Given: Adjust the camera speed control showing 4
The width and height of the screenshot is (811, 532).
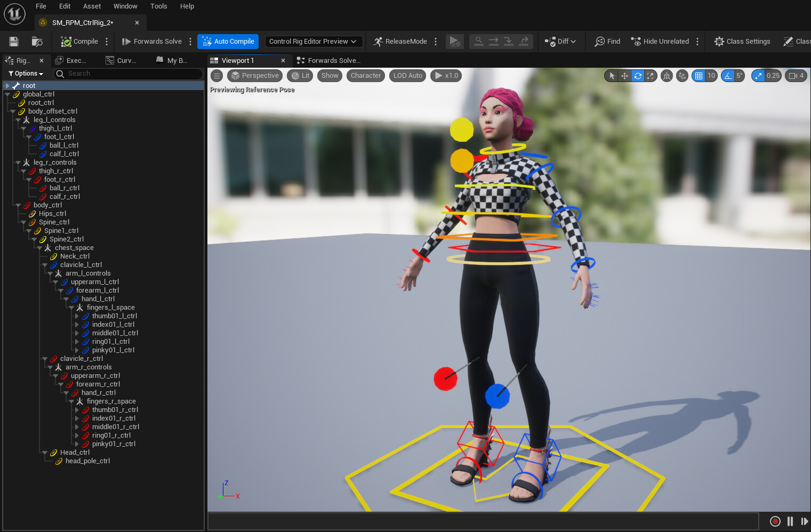Looking at the screenshot, I should [796, 76].
